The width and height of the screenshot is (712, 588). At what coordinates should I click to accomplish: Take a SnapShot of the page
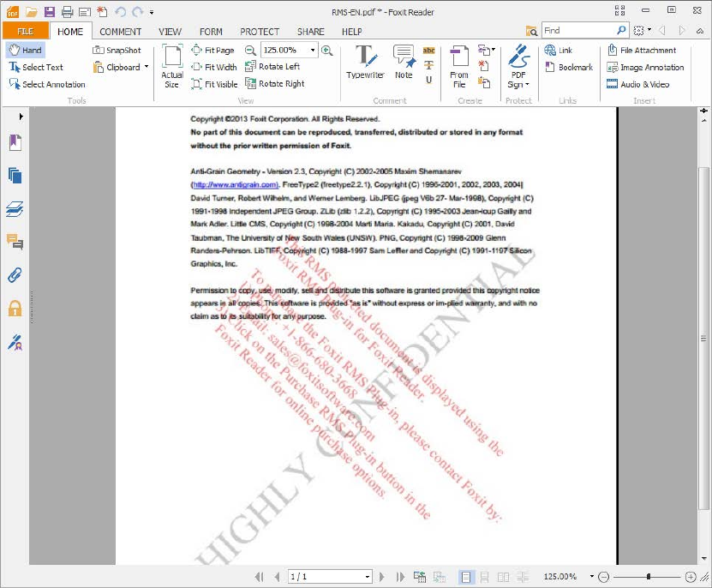117,50
